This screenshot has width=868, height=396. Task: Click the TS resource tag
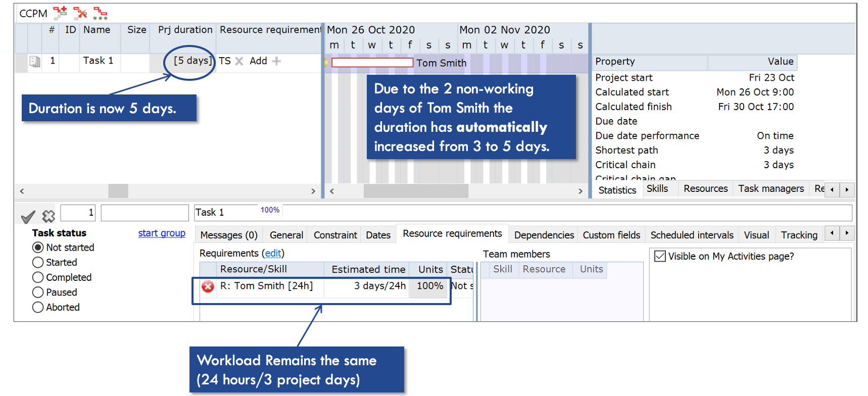pyautogui.click(x=224, y=61)
